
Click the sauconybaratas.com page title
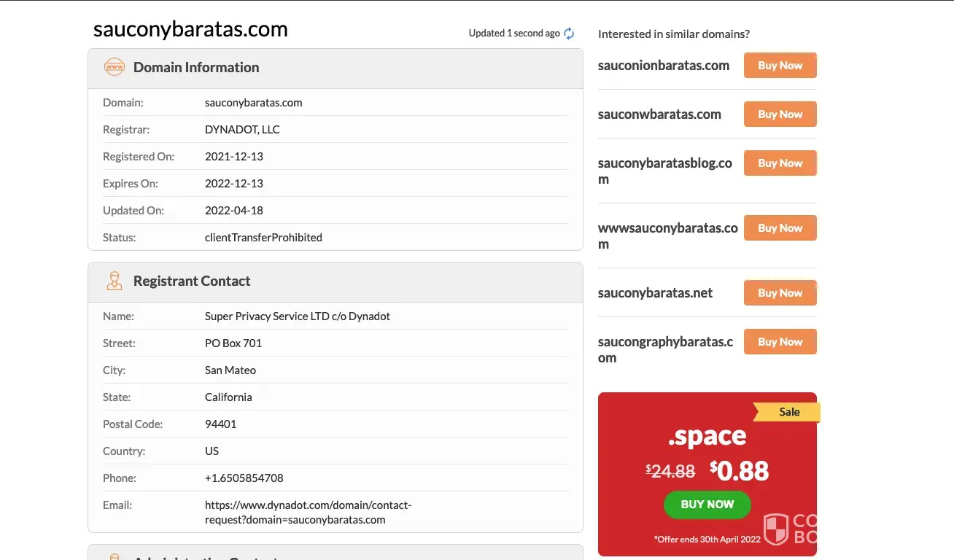[190, 29]
